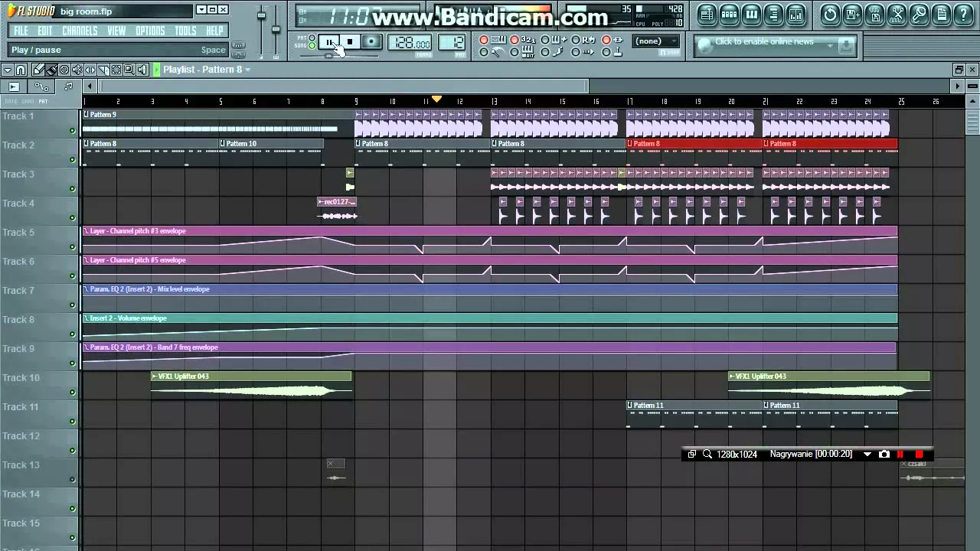Select the Slip tool in playlist
The image size is (980, 551).
[x=90, y=70]
